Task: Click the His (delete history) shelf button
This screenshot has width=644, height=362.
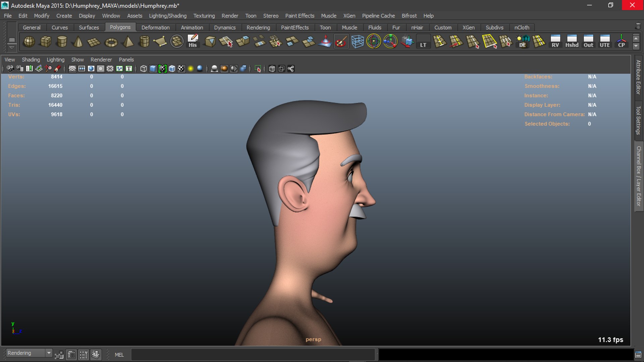Action: [x=193, y=42]
